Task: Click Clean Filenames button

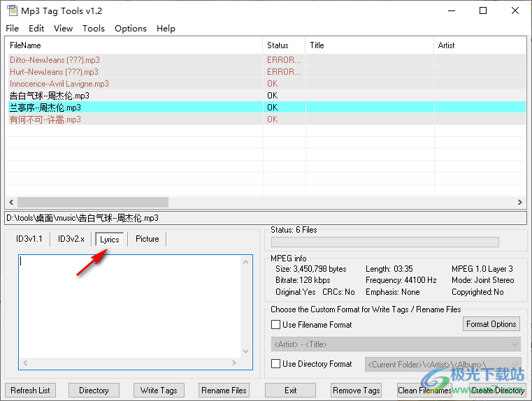Action: (424, 391)
